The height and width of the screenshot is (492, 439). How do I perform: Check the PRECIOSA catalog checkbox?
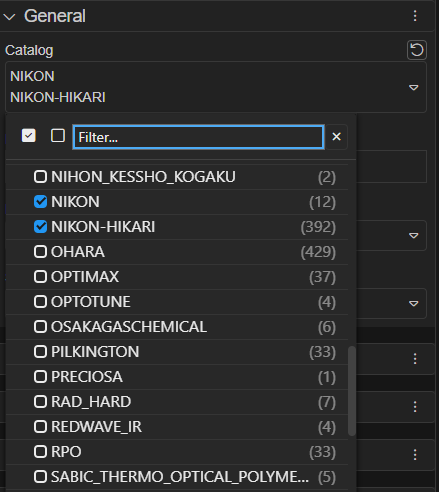tap(40, 377)
